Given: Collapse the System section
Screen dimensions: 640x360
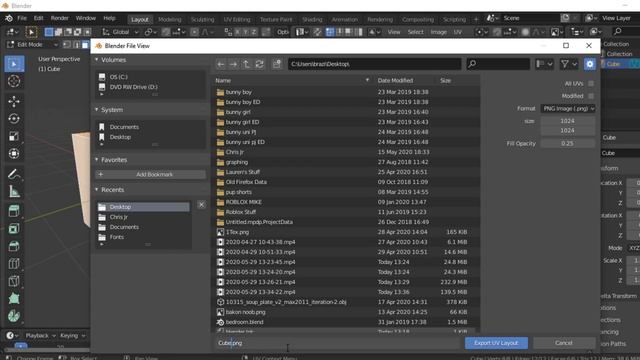Looking at the screenshot, I should (x=97, y=110).
